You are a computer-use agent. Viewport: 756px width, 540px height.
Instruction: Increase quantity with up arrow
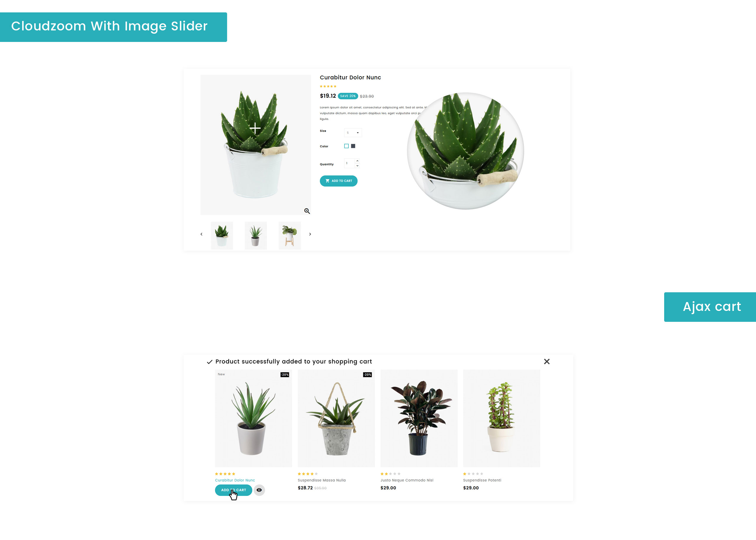[358, 161]
